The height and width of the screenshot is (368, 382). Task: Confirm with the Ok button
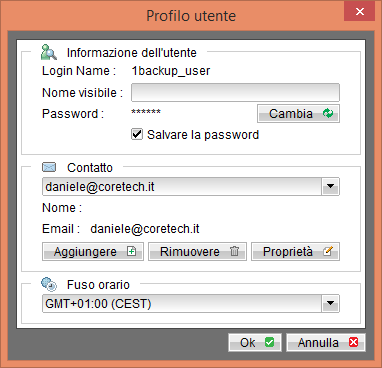255,342
